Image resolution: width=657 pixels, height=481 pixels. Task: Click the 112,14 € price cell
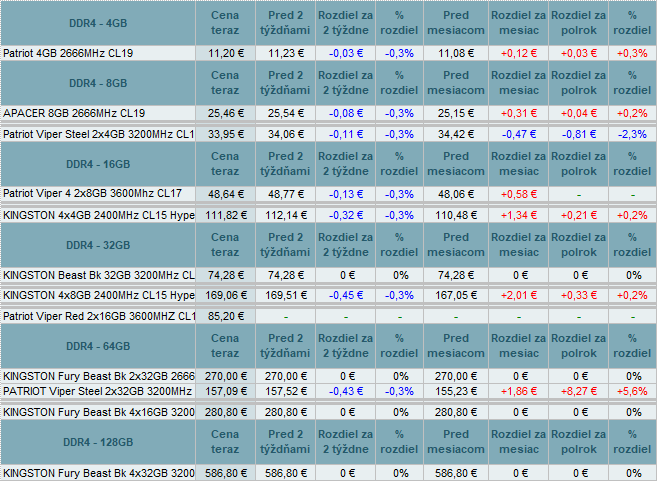(286, 215)
